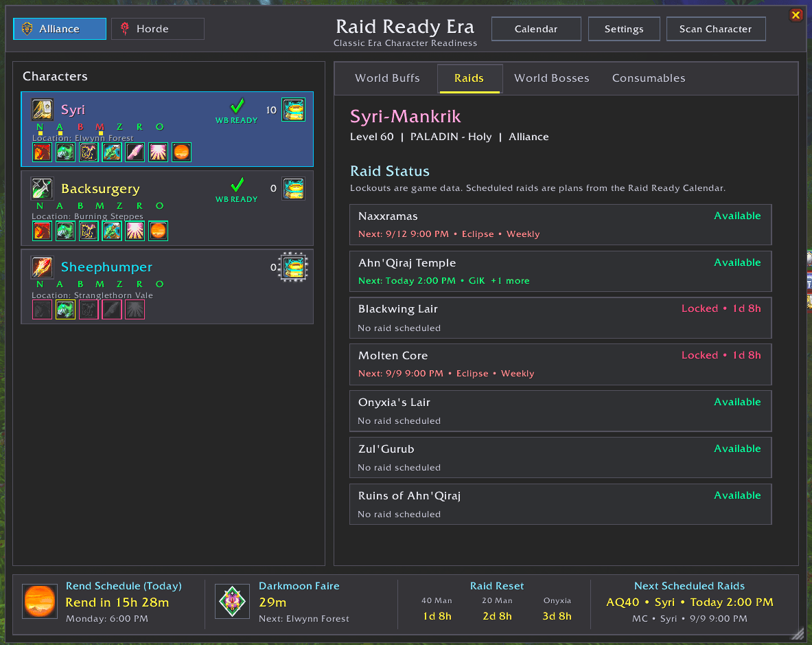Click the Molten Core raid row
The width and height of the screenshot is (812, 645).
560,364
